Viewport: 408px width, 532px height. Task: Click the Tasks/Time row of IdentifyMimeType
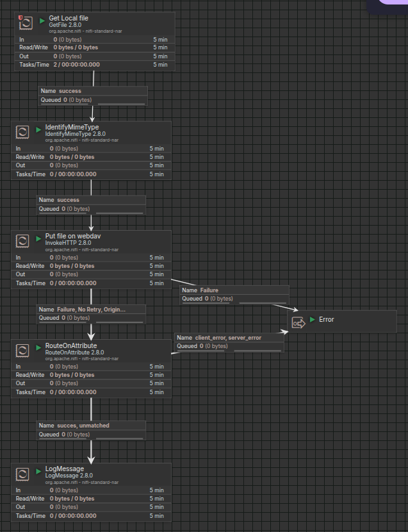pyautogui.click(x=91, y=174)
